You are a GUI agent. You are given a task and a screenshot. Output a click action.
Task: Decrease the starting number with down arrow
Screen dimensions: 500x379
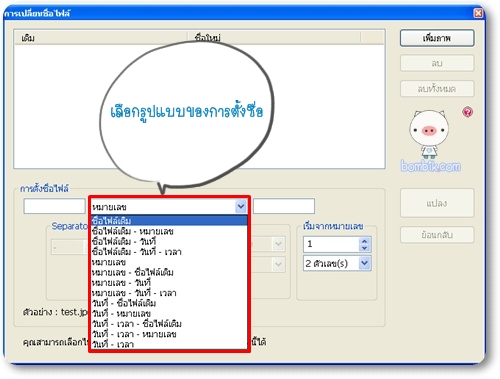pyautogui.click(x=364, y=248)
